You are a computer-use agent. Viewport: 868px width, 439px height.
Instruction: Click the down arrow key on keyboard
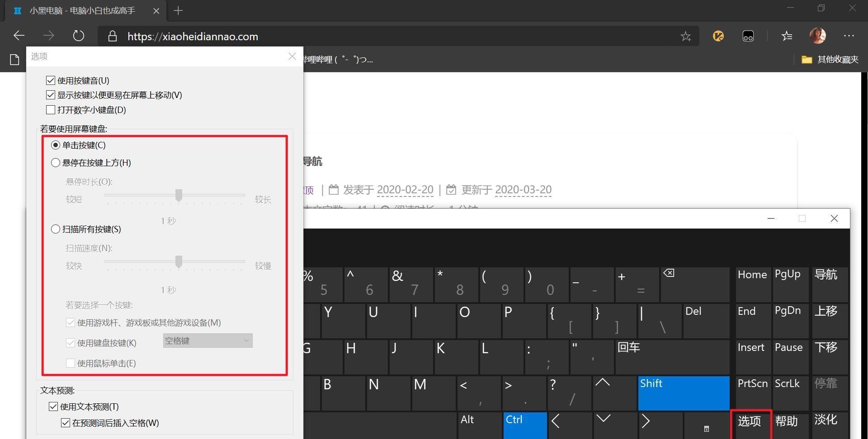pyautogui.click(x=615, y=425)
